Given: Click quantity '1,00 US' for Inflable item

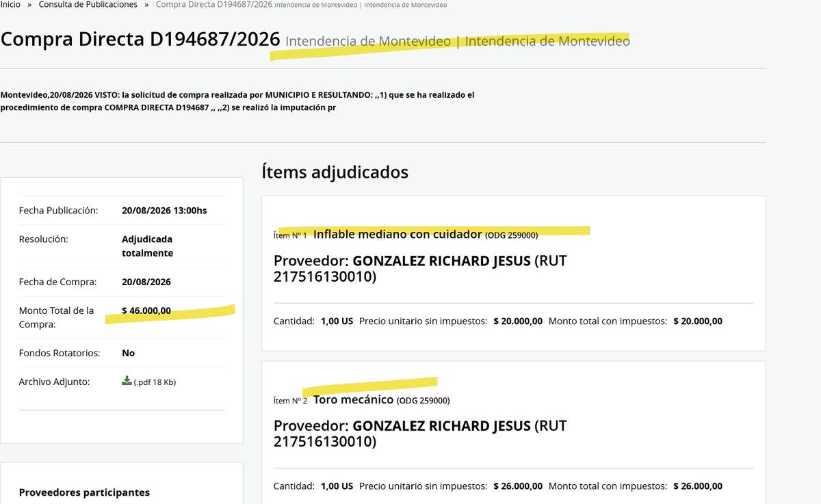Looking at the screenshot, I should pyautogui.click(x=337, y=321).
